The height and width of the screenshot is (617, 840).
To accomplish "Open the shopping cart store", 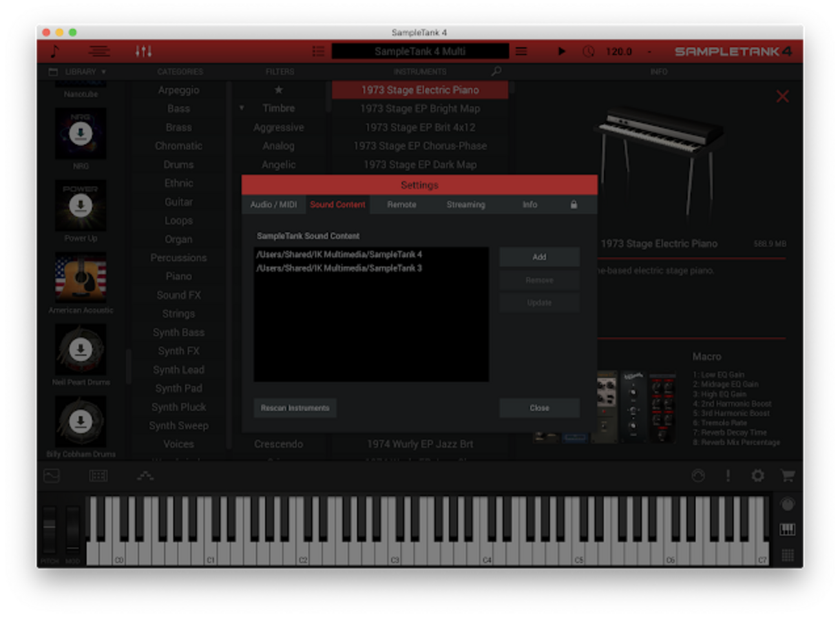I will pos(788,476).
